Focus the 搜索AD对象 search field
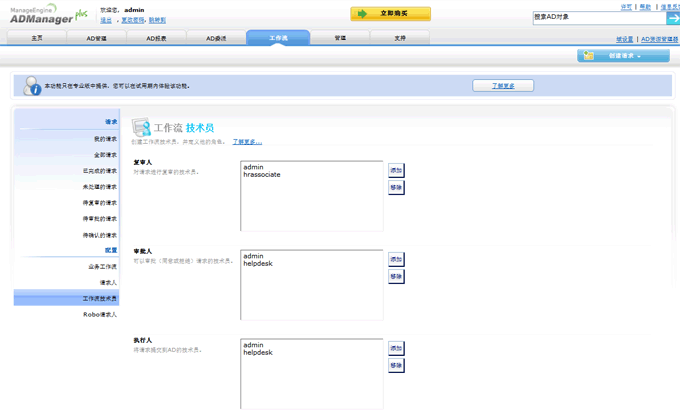680x414 pixels. pos(599,18)
